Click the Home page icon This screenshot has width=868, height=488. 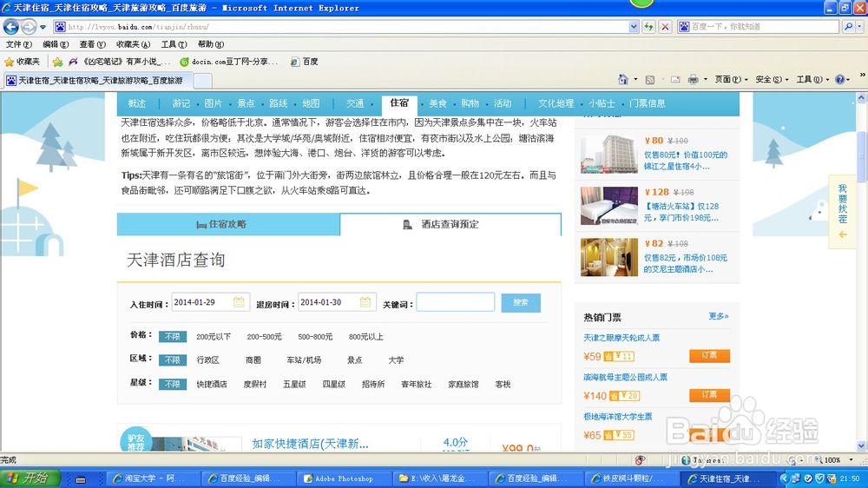click(623, 79)
